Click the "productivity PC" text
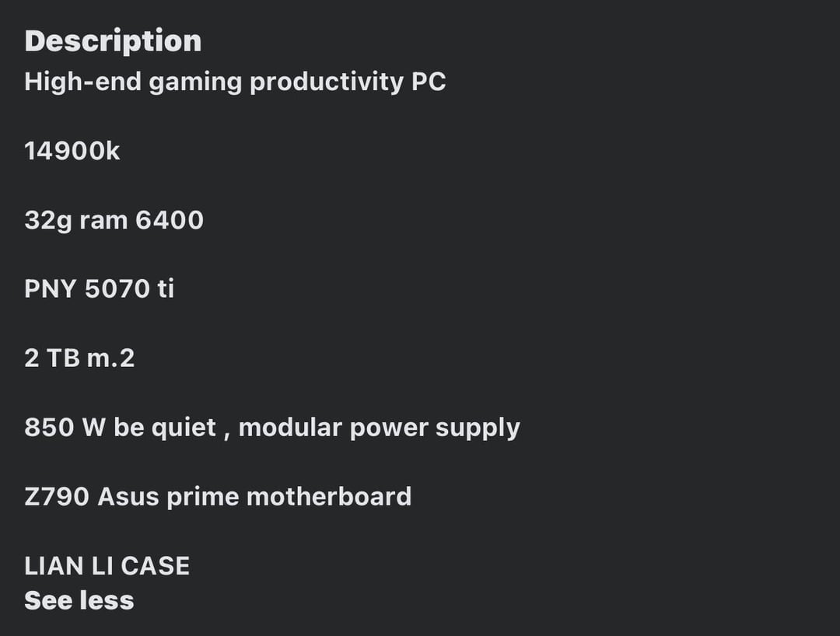This screenshot has width=840, height=636. coord(348,82)
